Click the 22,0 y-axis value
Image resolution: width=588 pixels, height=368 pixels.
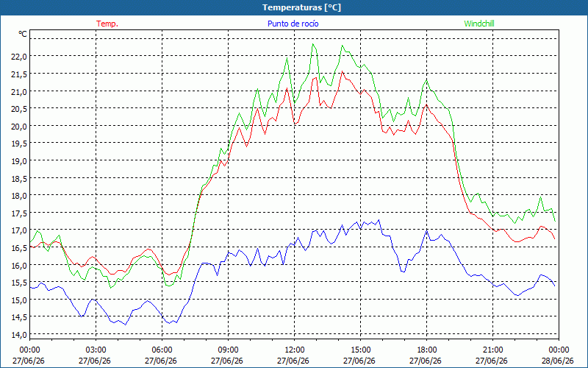click(x=19, y=57)
